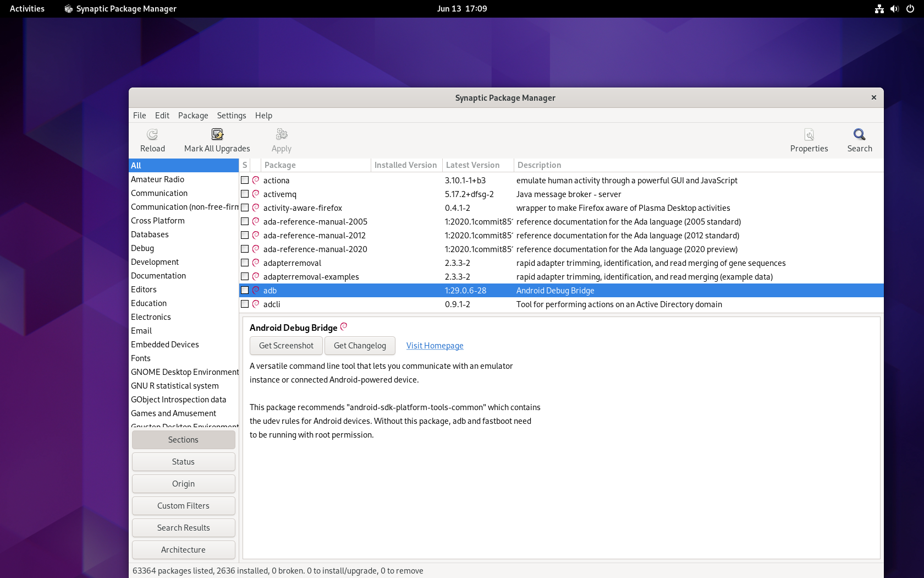Sort by Latest Version column header
The image size is (924, 578).
[x=478, y=165]
